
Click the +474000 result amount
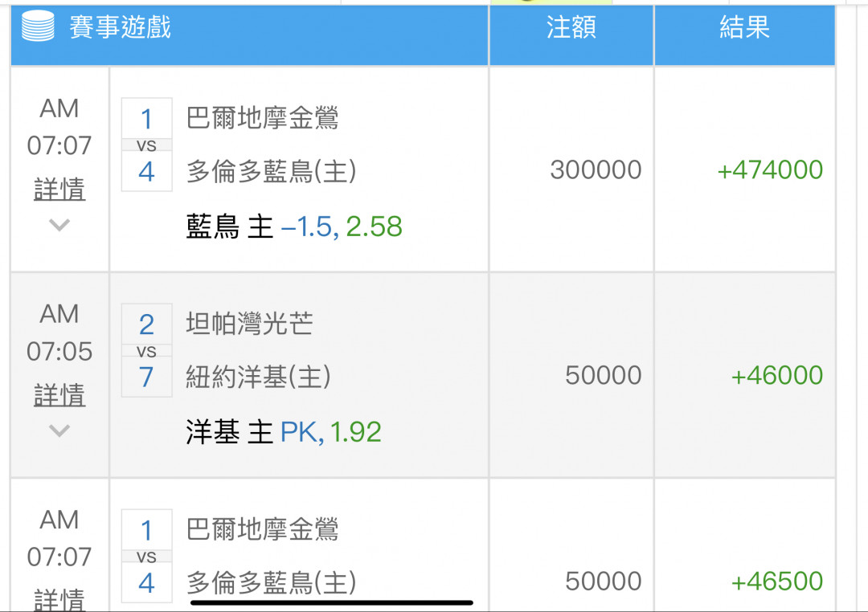pos(770,170)
